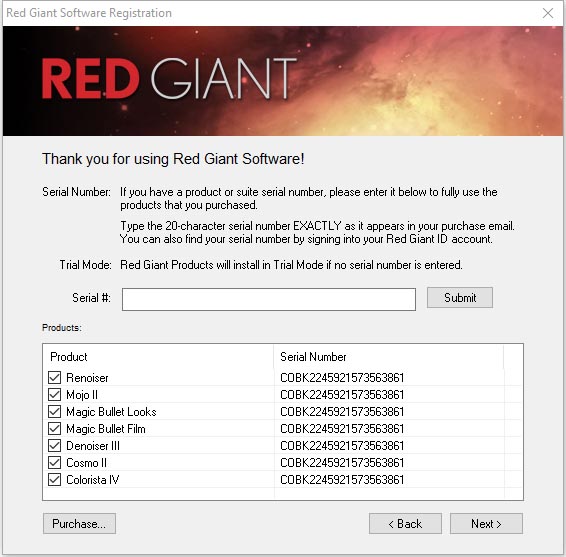This screenshot has height=557, width=566.
Task: Open the Purchase dialog button
Action: click(x=79, y=523)
